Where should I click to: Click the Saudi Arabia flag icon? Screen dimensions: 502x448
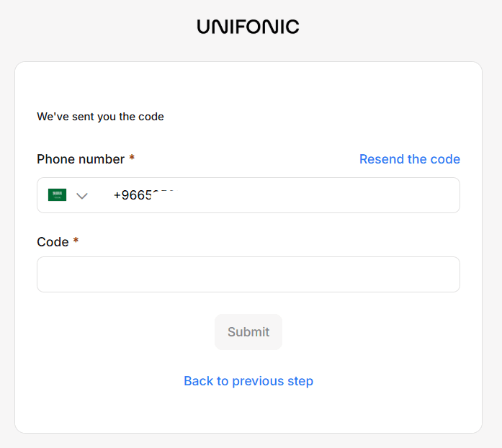57,195
